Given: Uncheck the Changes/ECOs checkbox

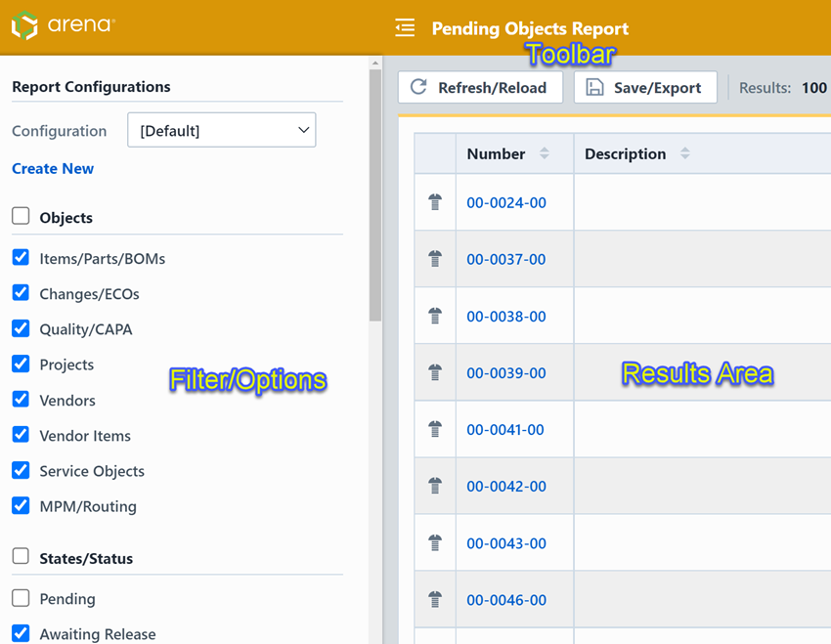Looking at the screenshot, I should coord(21,293).
